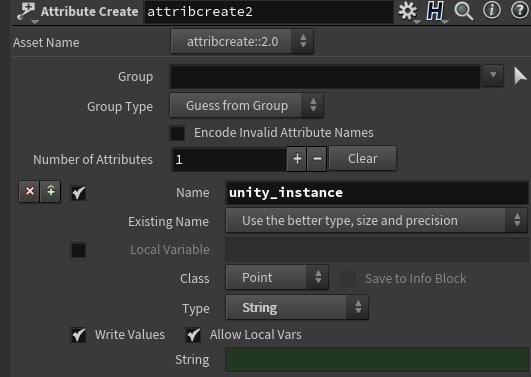Toggle Encode Invalid Attribute Names checkbox
531x377 pixels.
[177, 133]
